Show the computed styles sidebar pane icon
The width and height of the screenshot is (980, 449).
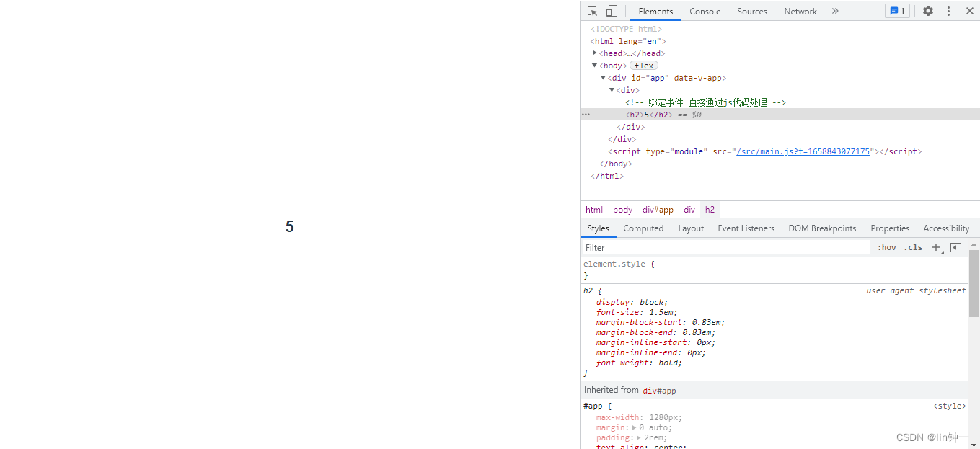click(x=955, y=247)
